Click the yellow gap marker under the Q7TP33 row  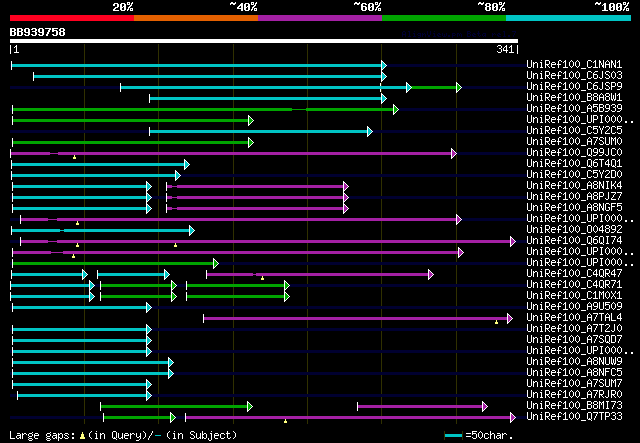coord(285,421)
